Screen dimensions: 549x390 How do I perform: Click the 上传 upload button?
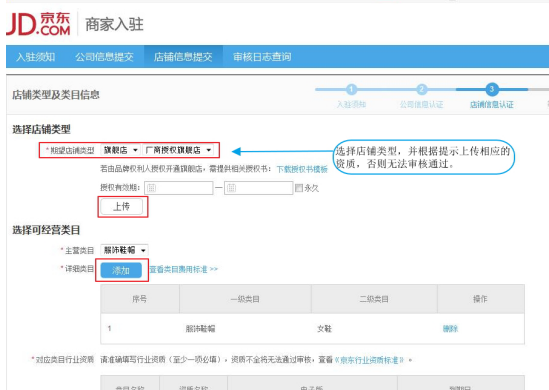(121, 207)
